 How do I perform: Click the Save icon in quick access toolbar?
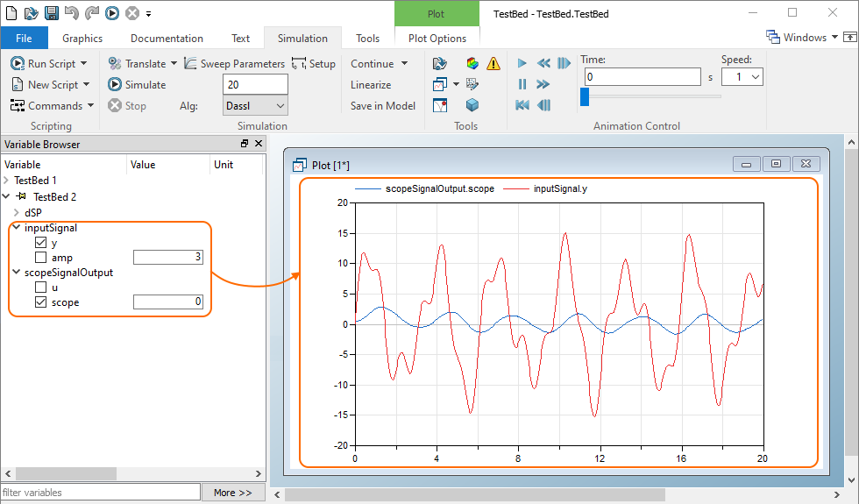click(x=51, y=13)
